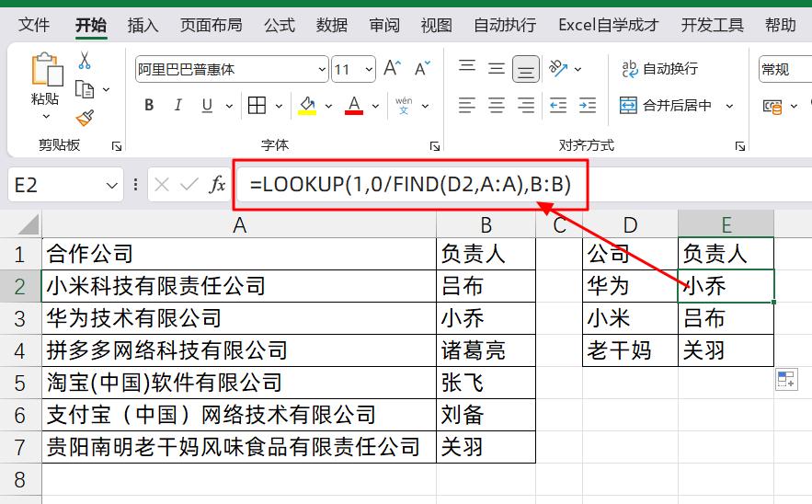Image resolution: width=812 pixels, height=504 pixels.
Task: Align text right
Action: pyautogui.click(x=526, y=106)
